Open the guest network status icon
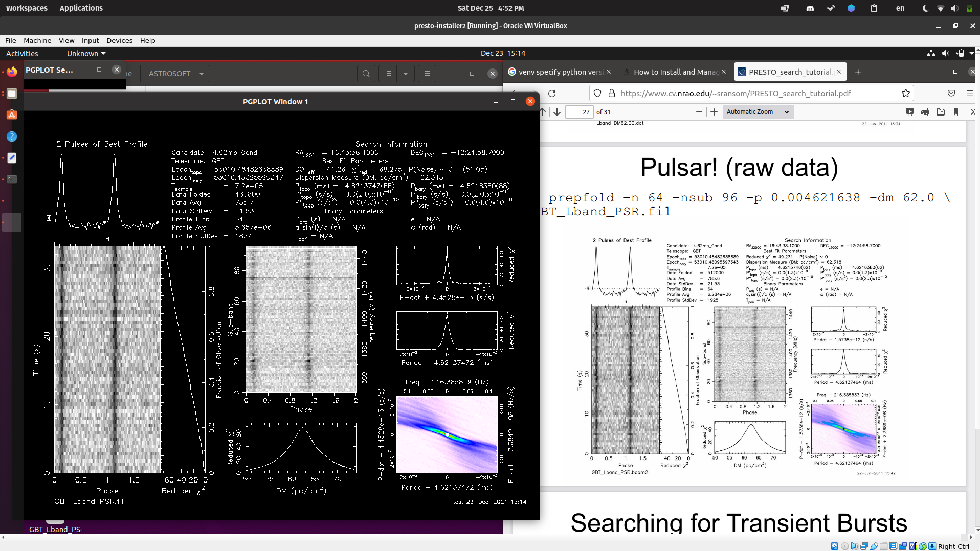The width and height of the screenshot is (980, 551). click(x=931, y=53)
